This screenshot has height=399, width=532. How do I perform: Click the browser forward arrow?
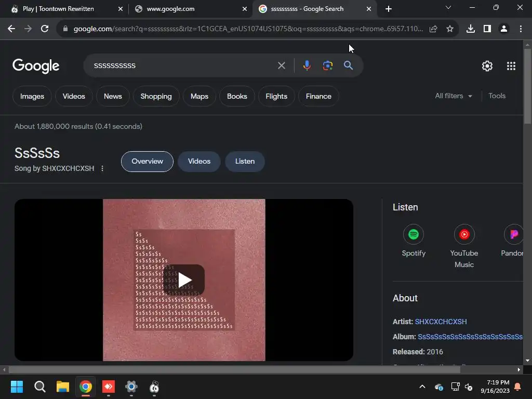click(x=28, y=29)
